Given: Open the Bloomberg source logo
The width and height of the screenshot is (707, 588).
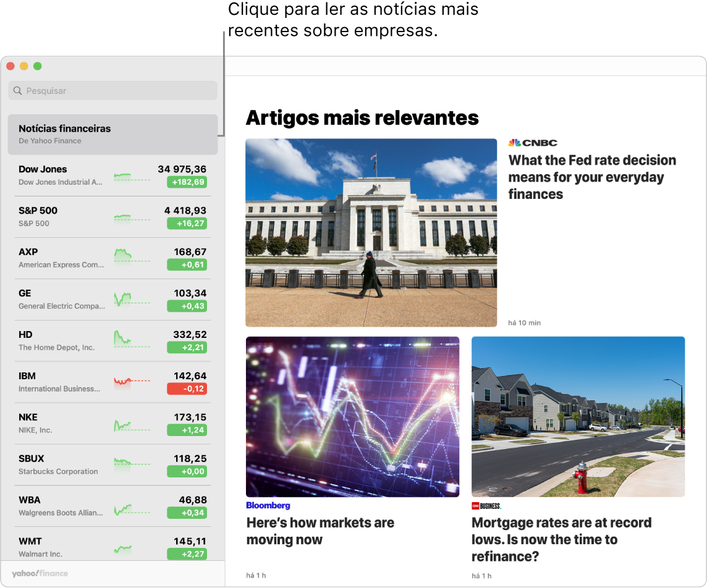Looking at the screenshot, I should 268,505.
